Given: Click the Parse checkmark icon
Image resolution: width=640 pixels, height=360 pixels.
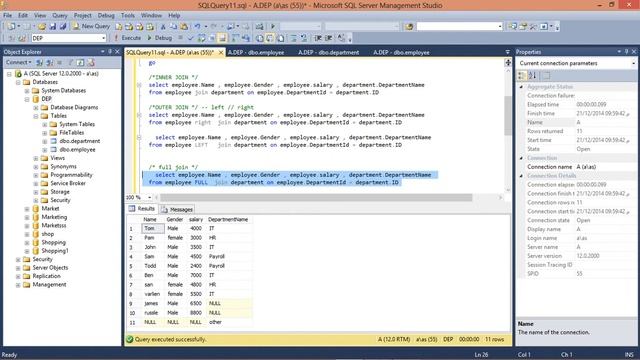Looking at the screenshot, I should click(190, 38).
